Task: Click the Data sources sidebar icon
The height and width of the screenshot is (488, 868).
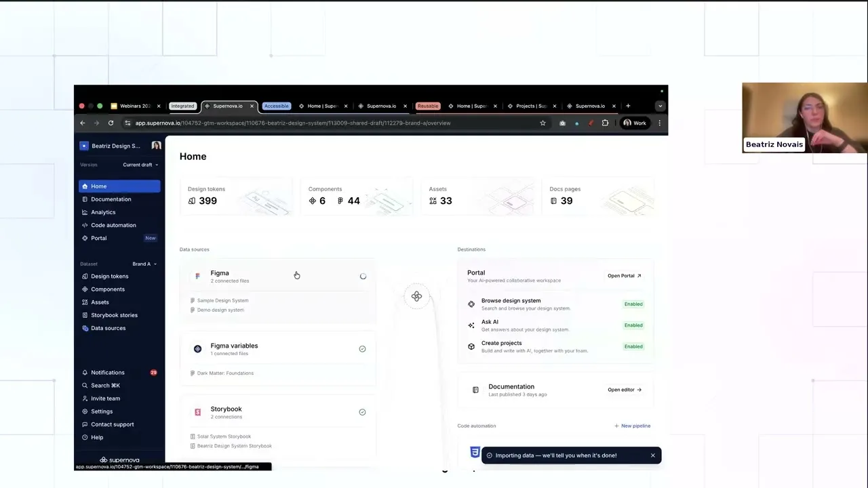Action: click(x=85, y=328)
